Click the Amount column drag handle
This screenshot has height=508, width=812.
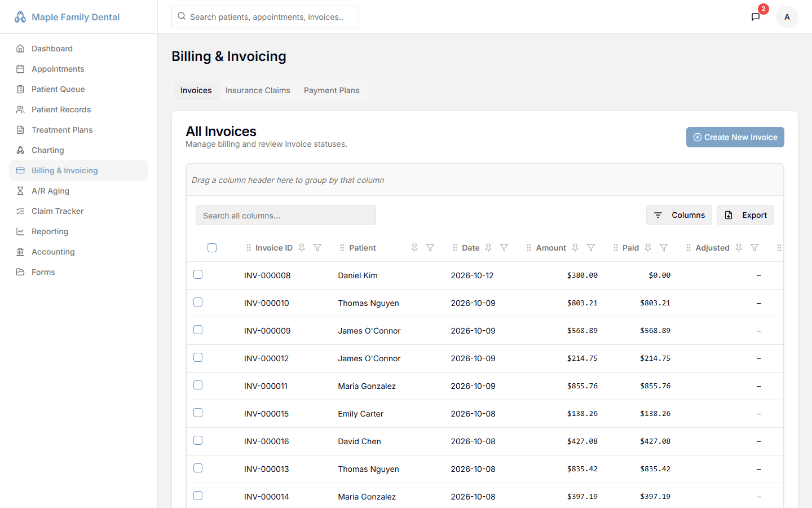click(x=529, y=248)
